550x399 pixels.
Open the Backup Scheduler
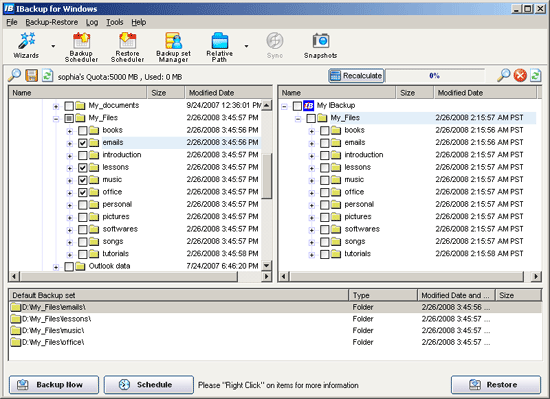click(81, 47)
